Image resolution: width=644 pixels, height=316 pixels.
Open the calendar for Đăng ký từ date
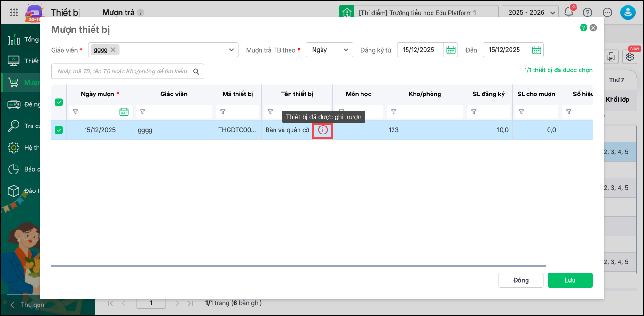450,50
